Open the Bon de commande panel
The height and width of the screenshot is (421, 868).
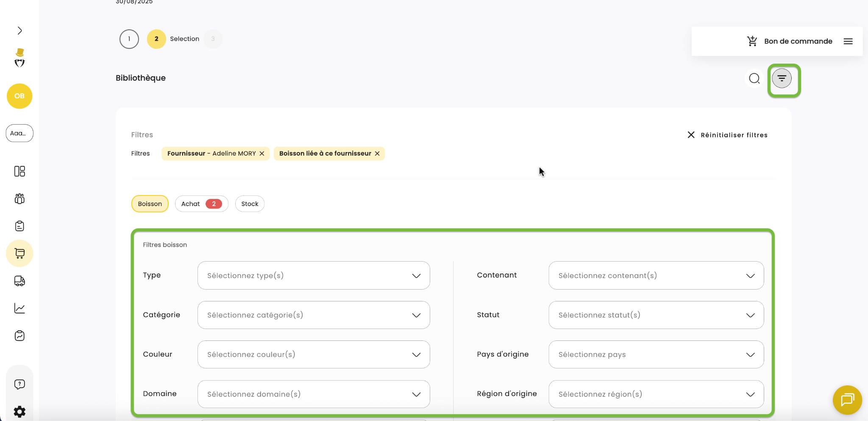coord(791,41)
